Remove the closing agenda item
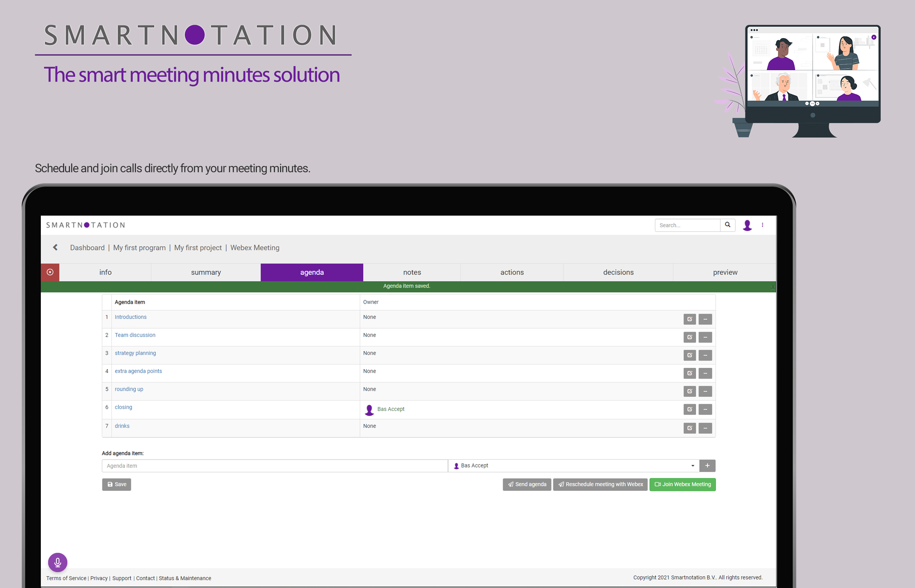915x588 pixels. pyautogui.click(x=705, y=409)
